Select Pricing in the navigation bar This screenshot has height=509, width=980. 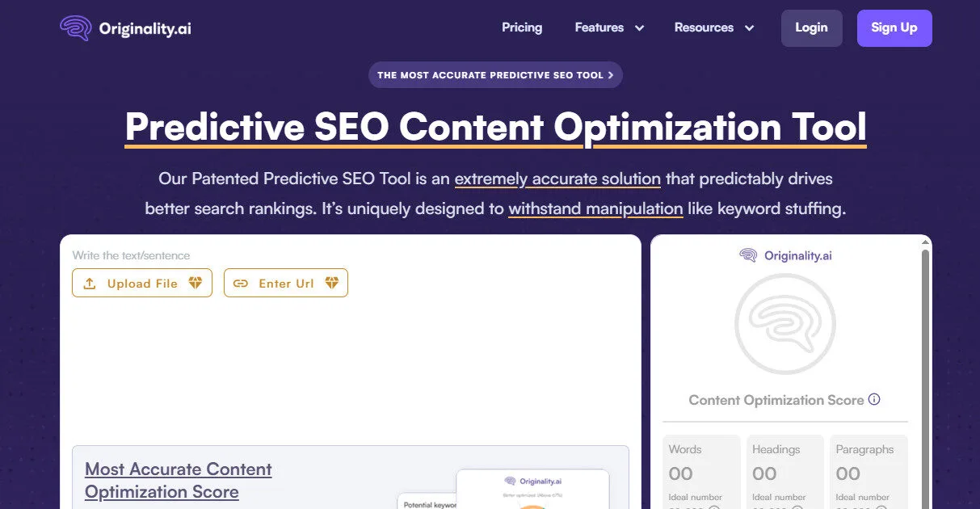tap(522, 27)
